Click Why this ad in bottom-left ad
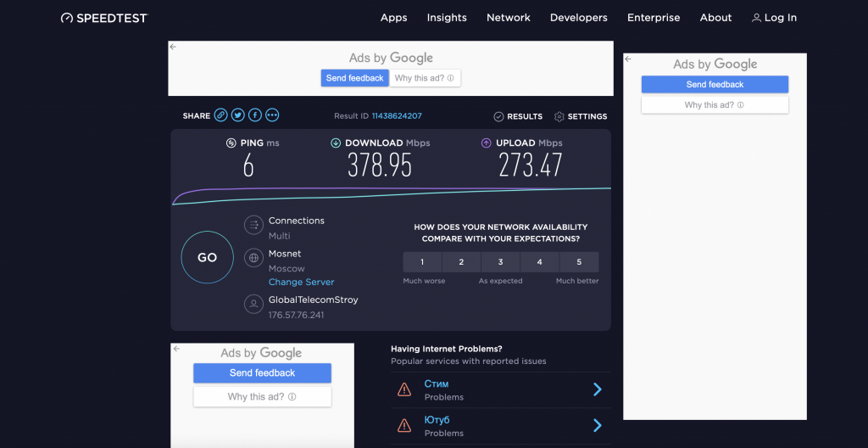Screen dimensions: 868x448 (263, 397)
